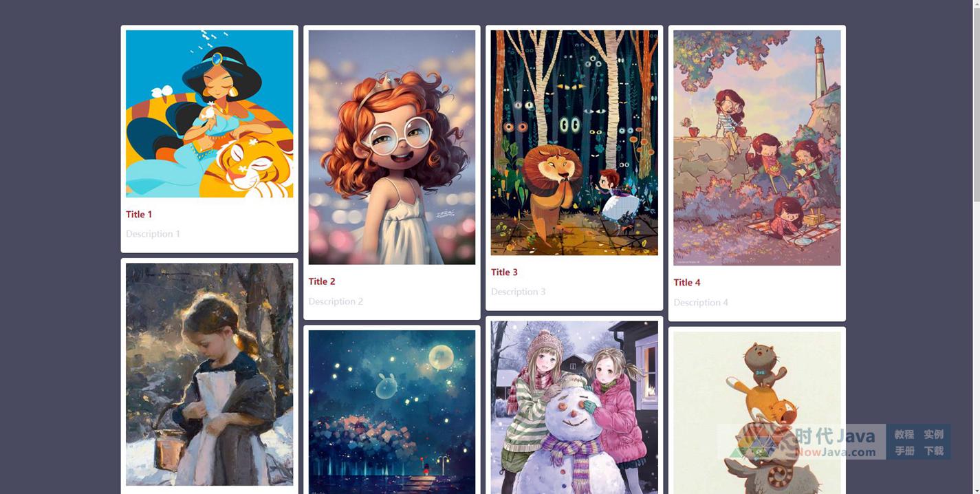Screen dimensions: 980x494
Task: Click the painting of girl in apron
Action: 209,374
